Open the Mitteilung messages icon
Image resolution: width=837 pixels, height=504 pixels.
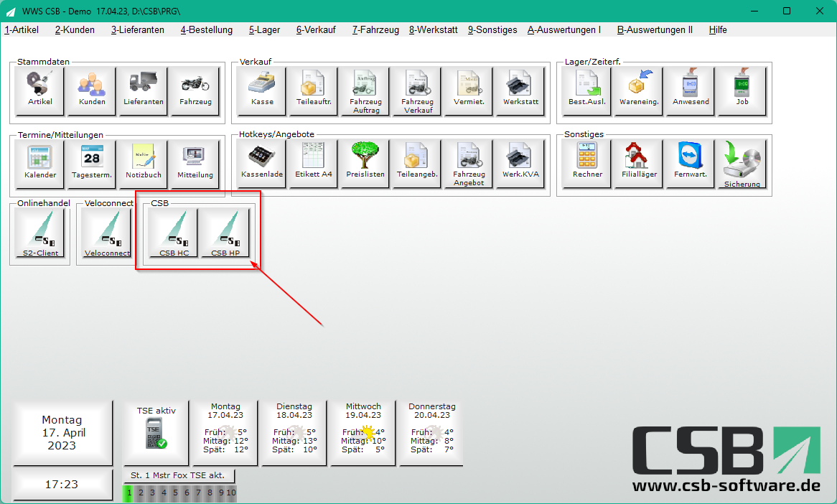point(195,164)
